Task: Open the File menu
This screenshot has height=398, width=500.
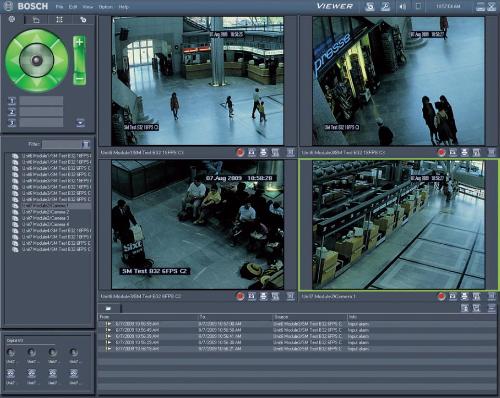Action: (59, 7)
